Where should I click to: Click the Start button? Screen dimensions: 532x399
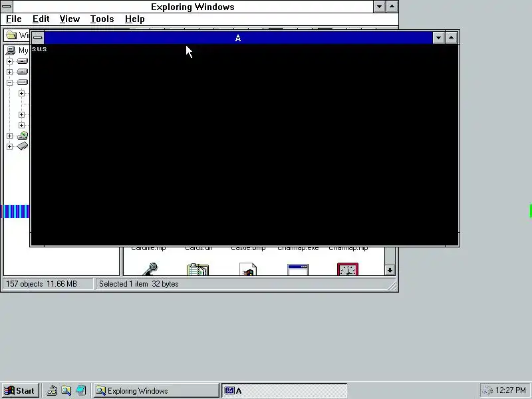coord(21,390)
